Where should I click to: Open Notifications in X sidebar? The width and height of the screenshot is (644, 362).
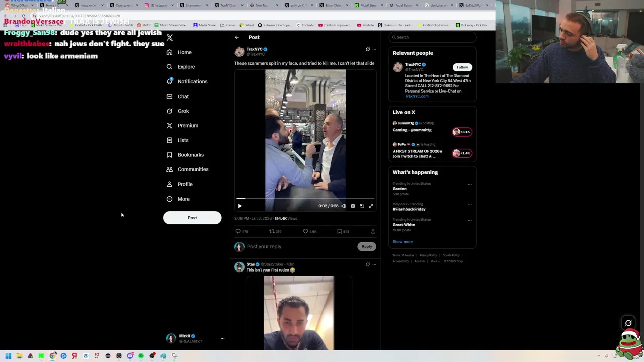(186, 81)
